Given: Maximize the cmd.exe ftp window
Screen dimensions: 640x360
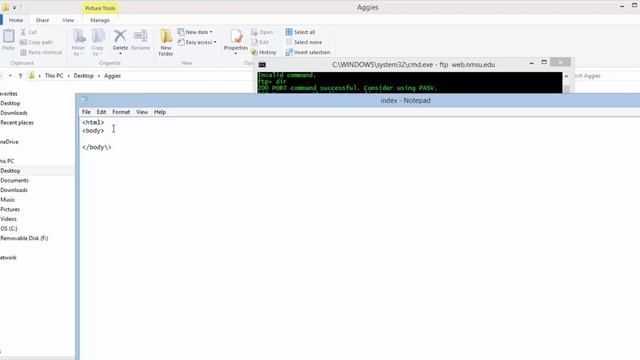Looking at the screenshot, I should click(544, 62).
